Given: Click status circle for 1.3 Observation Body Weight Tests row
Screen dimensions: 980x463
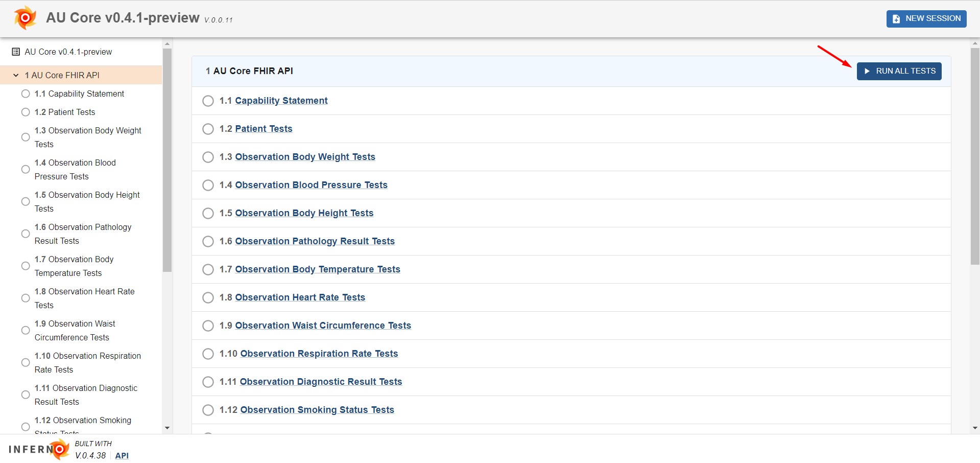Looking at the screenshot, I should (208, 157).
